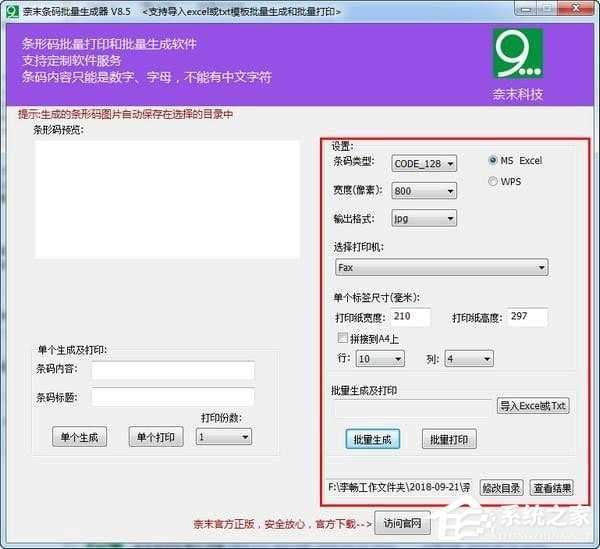The image size is (600, 549).
Task: Click the 打印纸宽度 field showing 210
Action: click(x=411, y=317)
